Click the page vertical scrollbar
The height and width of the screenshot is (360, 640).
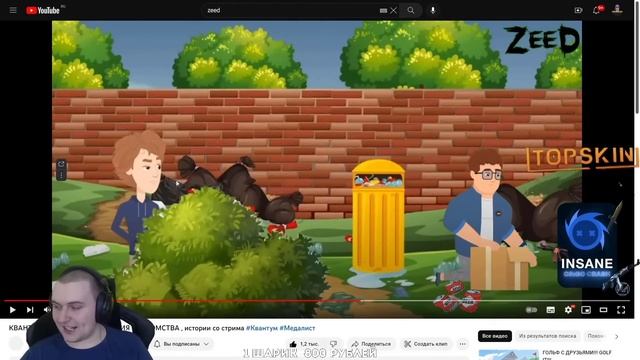pos(637,57)
